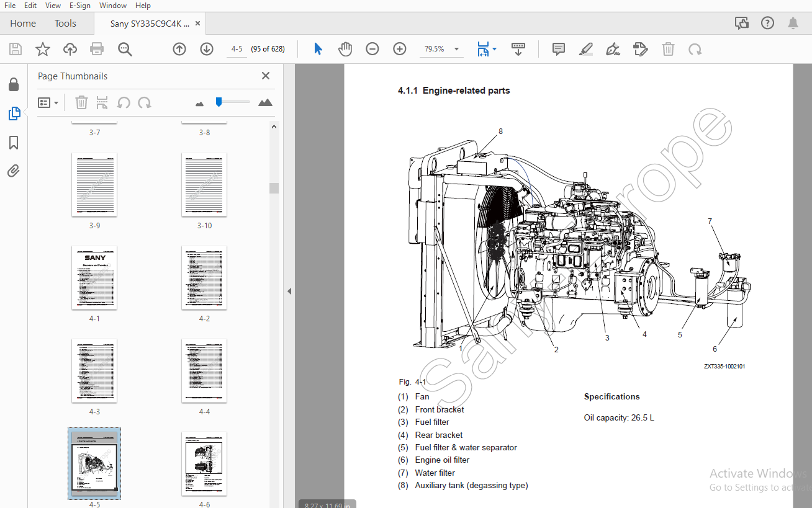The width and height of the screenshot is (812, 508).
Task: Click the thumbnails panel scrollbar thumb
Action: coord(274,188)
